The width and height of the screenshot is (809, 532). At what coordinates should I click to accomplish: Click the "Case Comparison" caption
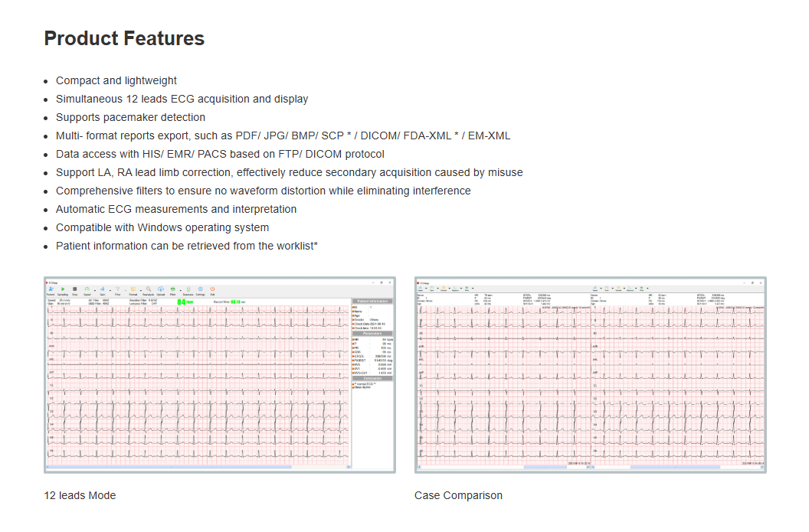click(x=458, y=495)
